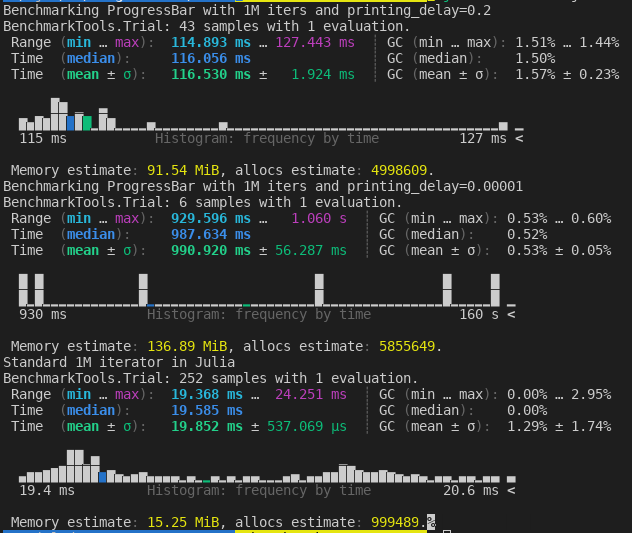
Task: Click the memory estimate 91.54 MiB
Action: 183,170
